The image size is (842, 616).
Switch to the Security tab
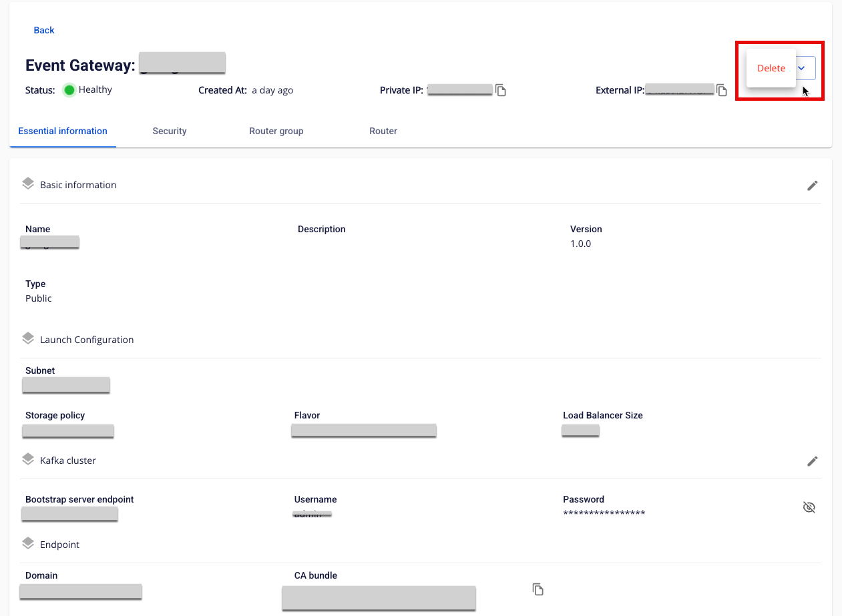pos(170,131)
